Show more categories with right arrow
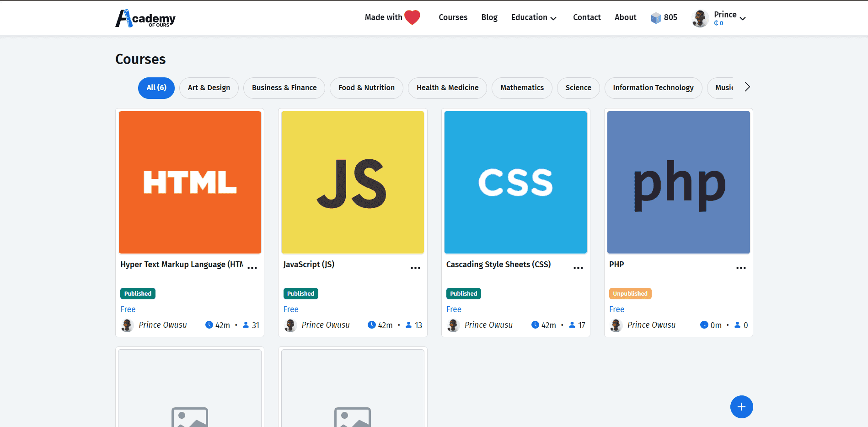Image resolution: width=868 pixels, height=427 pixels. [x=747, y=87]
